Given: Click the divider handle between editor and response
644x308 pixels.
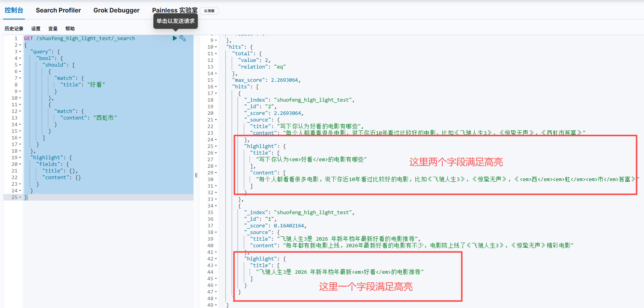Looking at the screenshot, I should (x=196, y=175).
